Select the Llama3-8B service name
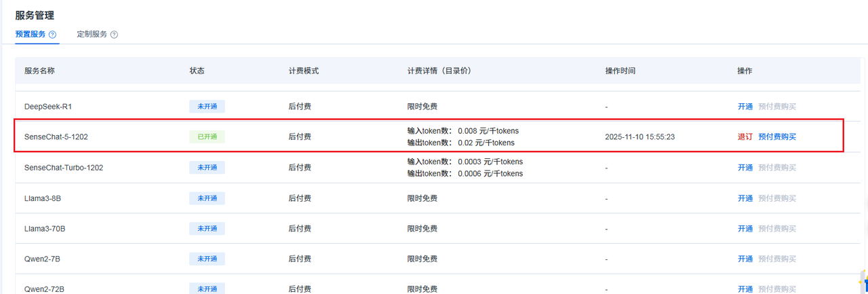This screenshot has height=294, width=868. [43, 198]
